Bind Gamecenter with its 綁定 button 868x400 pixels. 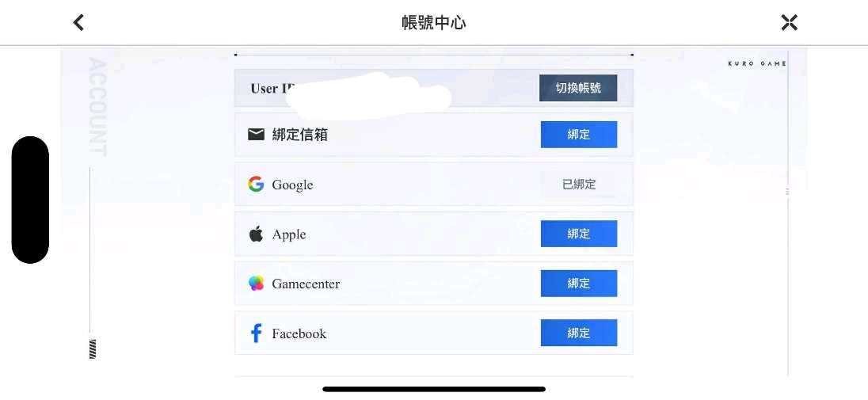[578, 283]
